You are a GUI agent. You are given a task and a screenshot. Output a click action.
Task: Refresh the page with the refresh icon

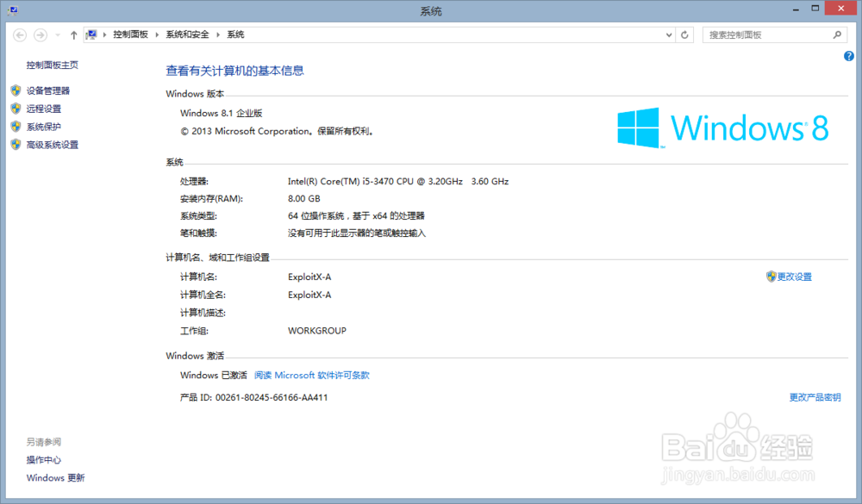684,34
